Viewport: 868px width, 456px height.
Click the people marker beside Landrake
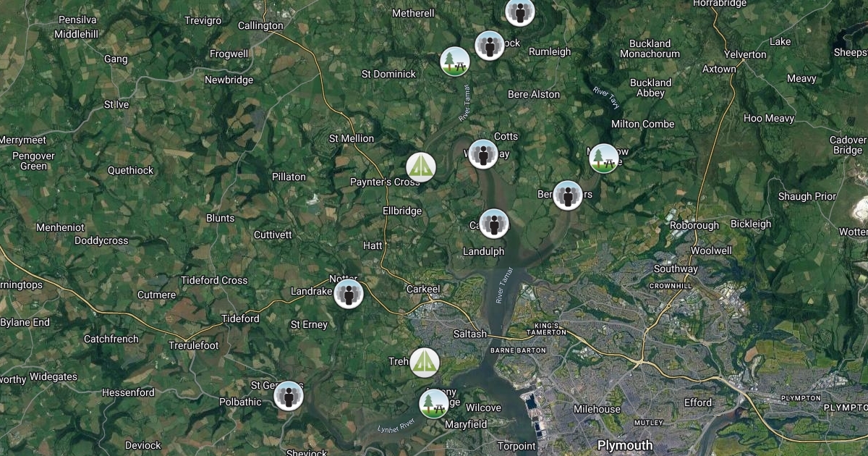pyautogui.click(x=349, y=294)
